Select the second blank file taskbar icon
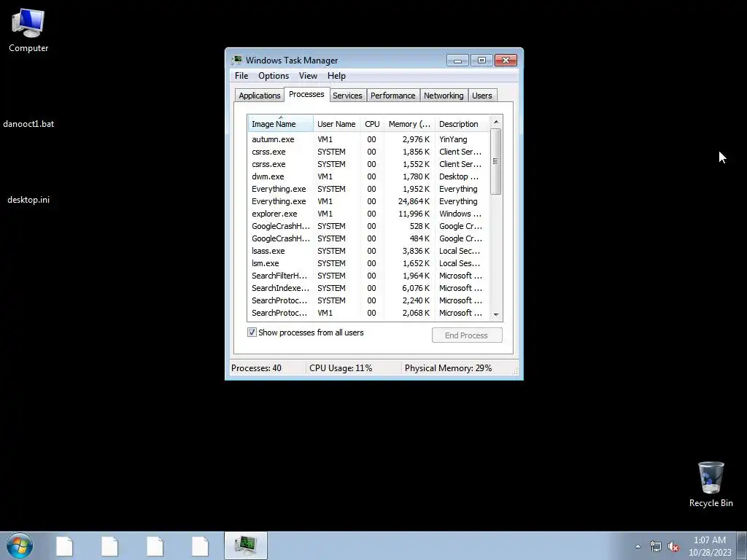Screen dimensions: 747x560 [109, 546]
